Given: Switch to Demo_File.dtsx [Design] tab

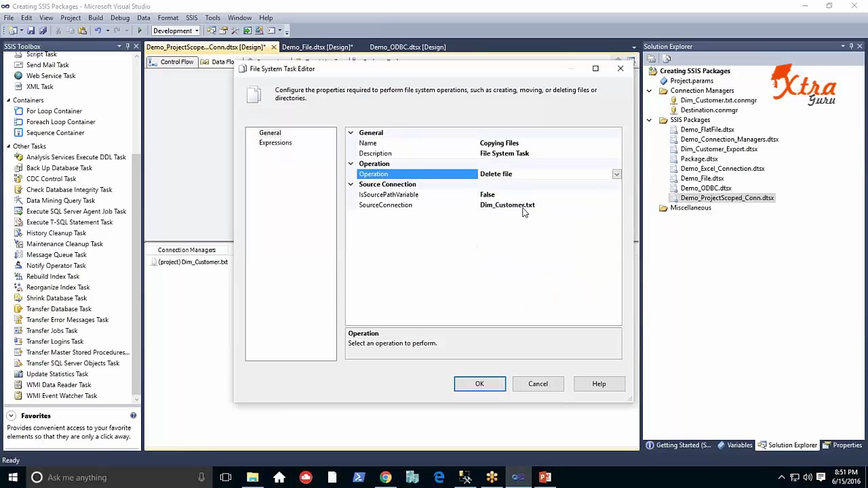Looking at the screenshot, I should 317,47.
